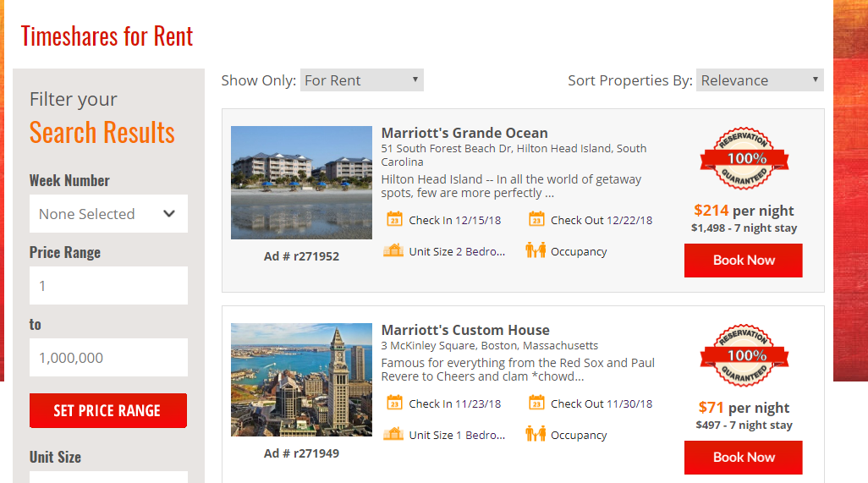This screenshot has width=868, height=483.
Task: Click the maximum price field showing 1,000,000
Action: point(108,358)
